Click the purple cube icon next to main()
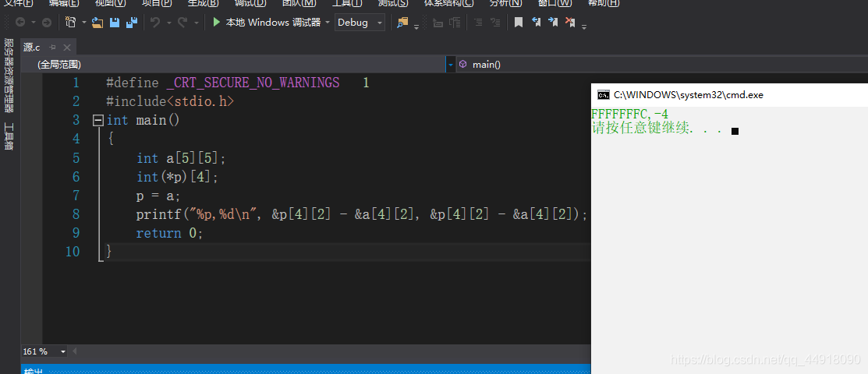868x374 pixels. (462, 64)
